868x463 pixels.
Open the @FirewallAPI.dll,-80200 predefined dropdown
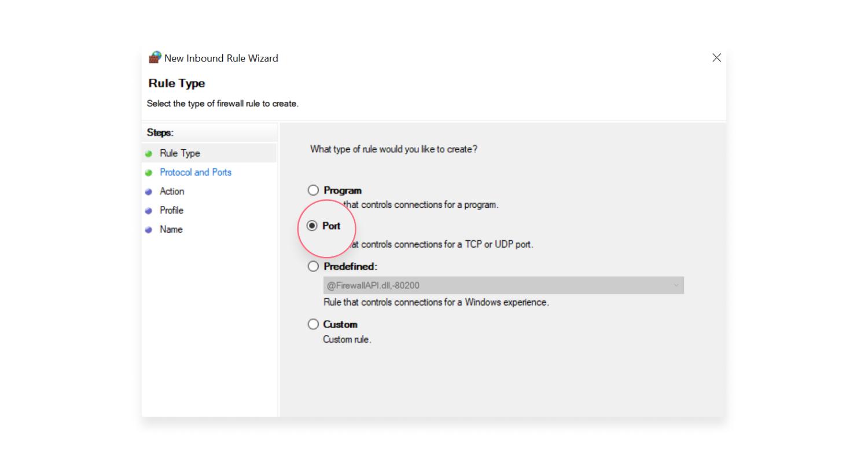coord(503,285)
